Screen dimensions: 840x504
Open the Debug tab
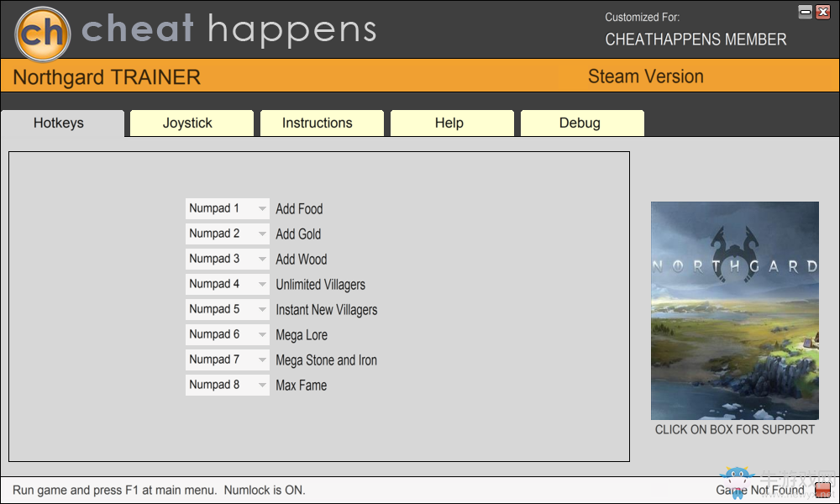(x=582, y=123)
